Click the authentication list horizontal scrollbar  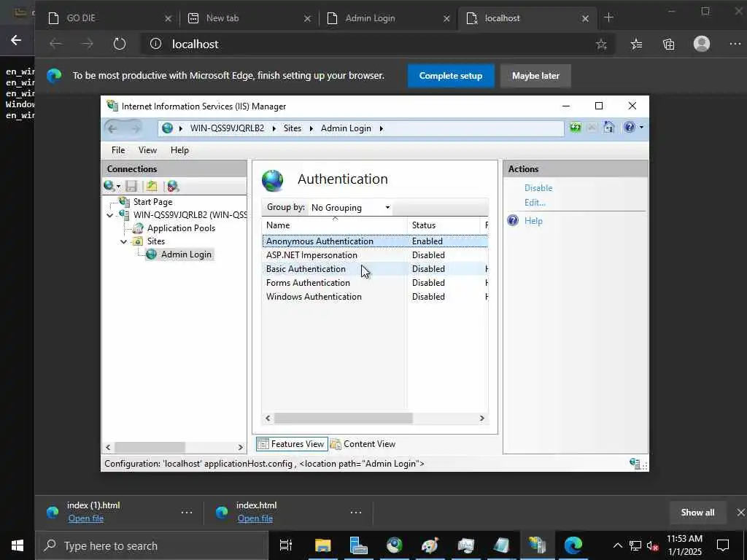(344, 418)
